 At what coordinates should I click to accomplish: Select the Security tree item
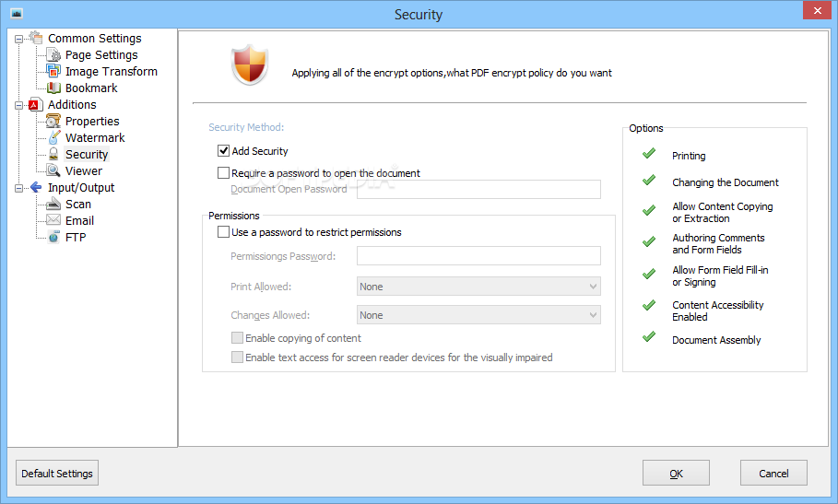(x=87, y=154)
